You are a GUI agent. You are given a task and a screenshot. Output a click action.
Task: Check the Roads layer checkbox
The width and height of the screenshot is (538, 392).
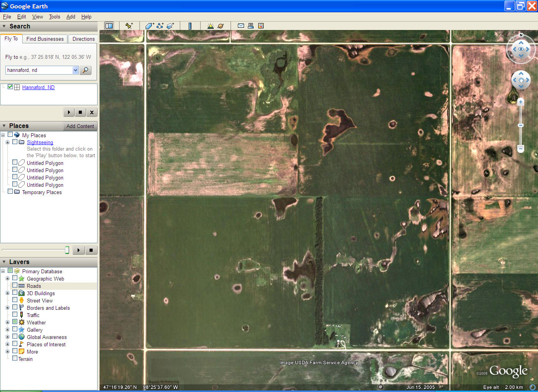(x=15, y=285)
